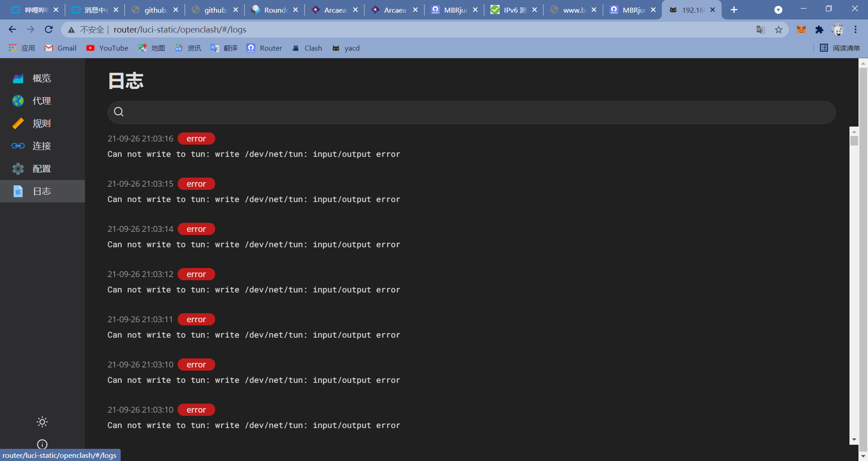Image resolution: width=868 pixels, height=461 pixels.
Task: Open the Chrome three-dot menu
Action: (855, 29)
